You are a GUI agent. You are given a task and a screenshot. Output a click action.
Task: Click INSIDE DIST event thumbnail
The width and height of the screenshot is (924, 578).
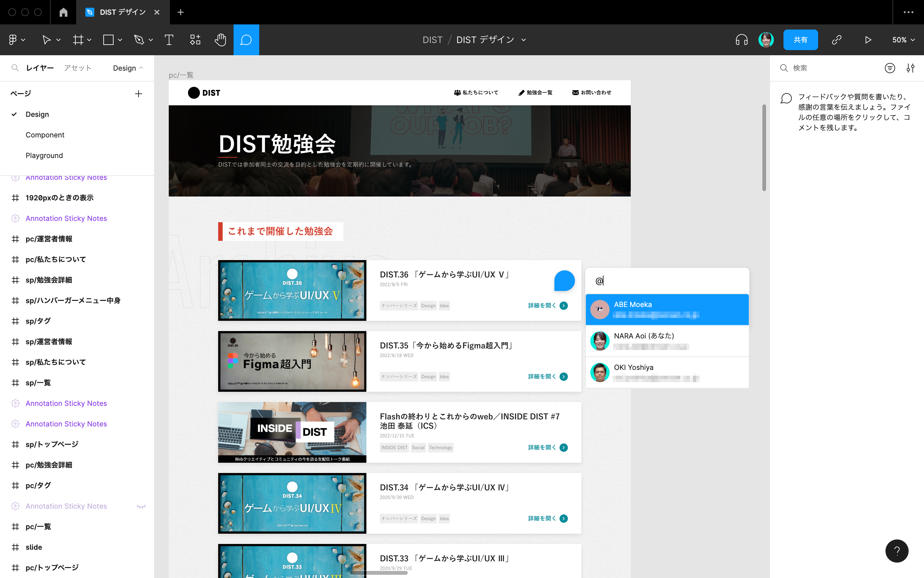[x=292, y=432]
